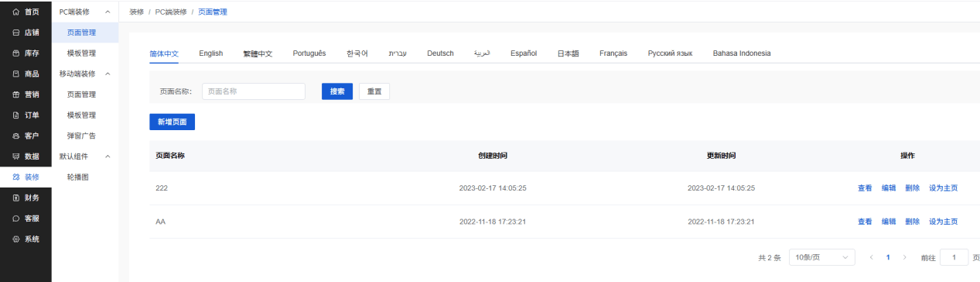This screenshot has width=980, height=282.
Task: Switch to العربية language tab
Action: click(x=482, y=53)
